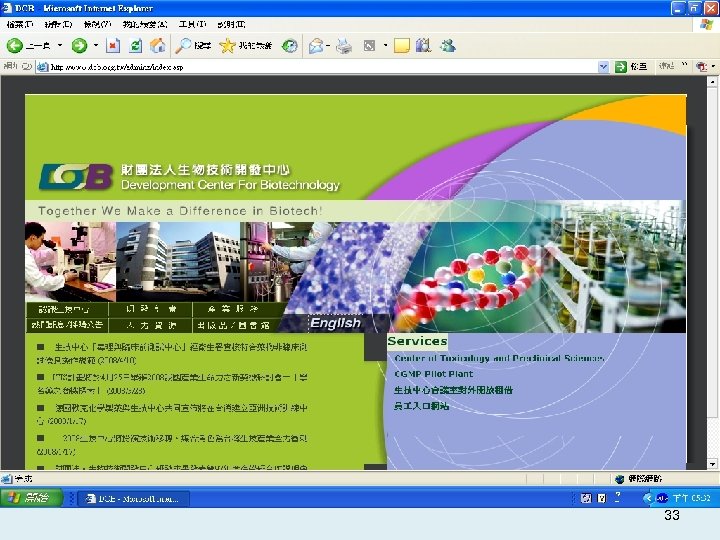Open Search with the magnifying glass icon

click(184, 45)
